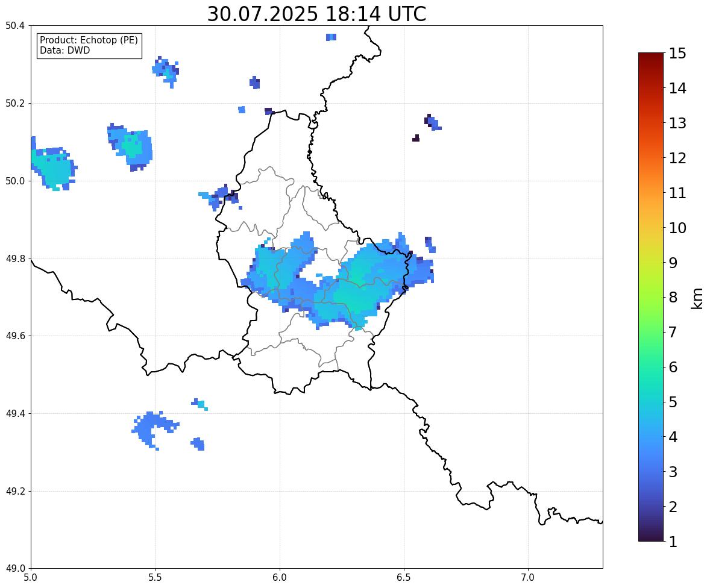Click latitude axis label 49.2
The height and width of the screenshot is (588, 710).
(x=15, y=491)
